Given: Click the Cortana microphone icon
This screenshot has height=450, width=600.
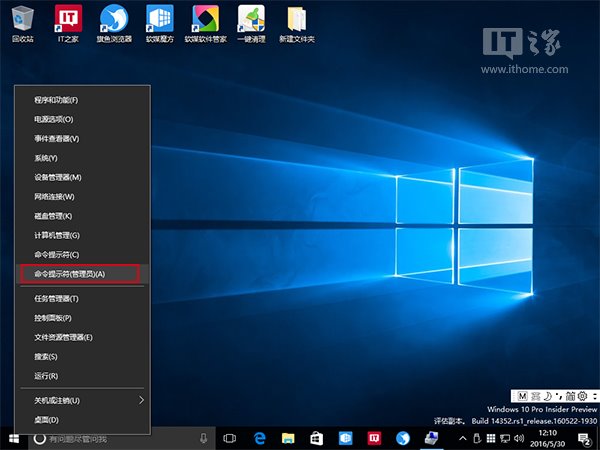Looking at the screenshot, I should (203, 438).
